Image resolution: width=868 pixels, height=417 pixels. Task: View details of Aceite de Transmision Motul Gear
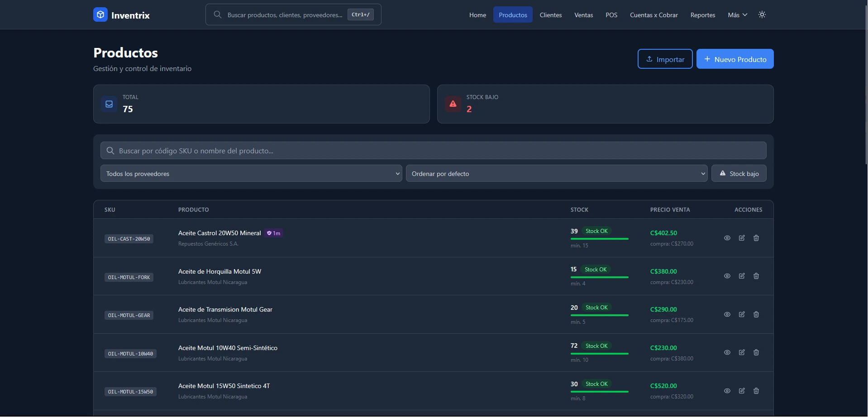[727, 314]
